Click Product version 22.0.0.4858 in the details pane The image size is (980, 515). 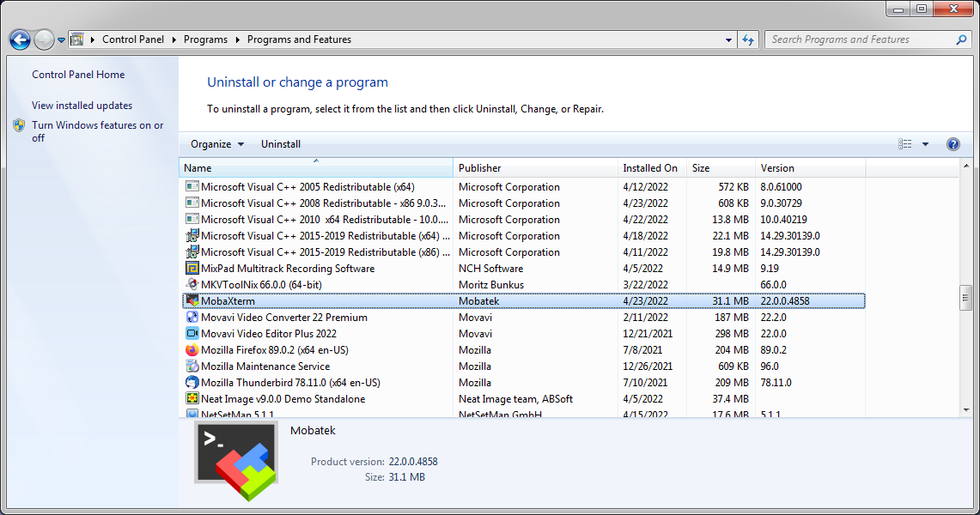pyautogui.click(x=413, y=462)
